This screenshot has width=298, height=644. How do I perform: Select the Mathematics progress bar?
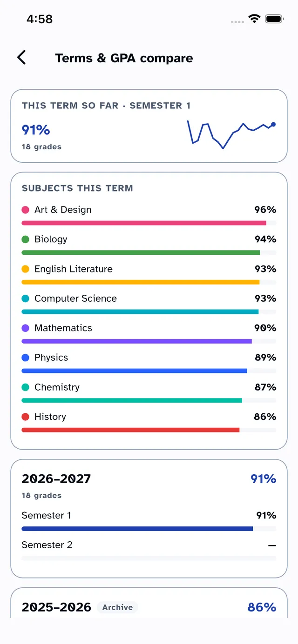pyautogui.click(x=149, y=341)
